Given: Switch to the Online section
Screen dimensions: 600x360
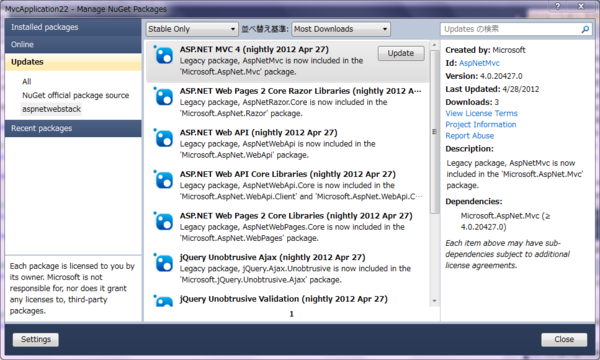Looking at the screenshot, I should click(x=73, y=44).
